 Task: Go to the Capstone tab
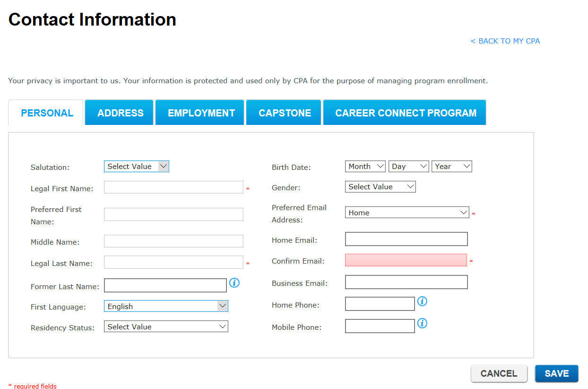coord(285,113)
